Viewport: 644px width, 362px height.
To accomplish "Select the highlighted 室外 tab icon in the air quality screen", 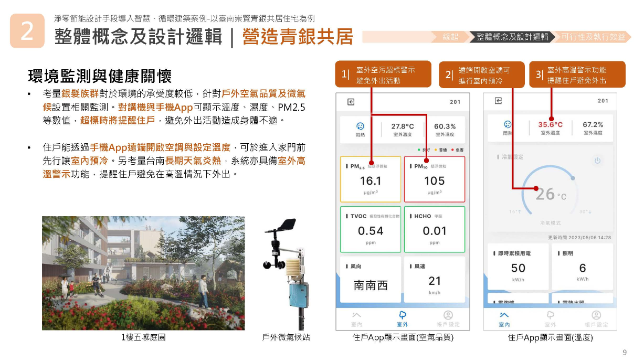I will [403, 315].
